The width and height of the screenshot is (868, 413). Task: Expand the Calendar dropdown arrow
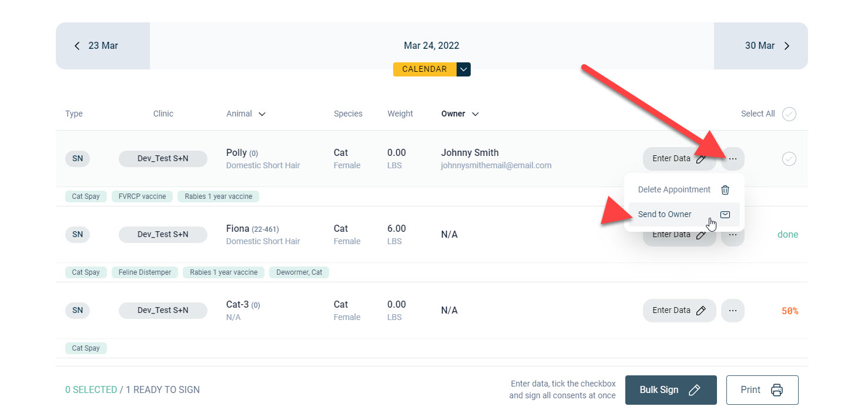tap(464, 69)
